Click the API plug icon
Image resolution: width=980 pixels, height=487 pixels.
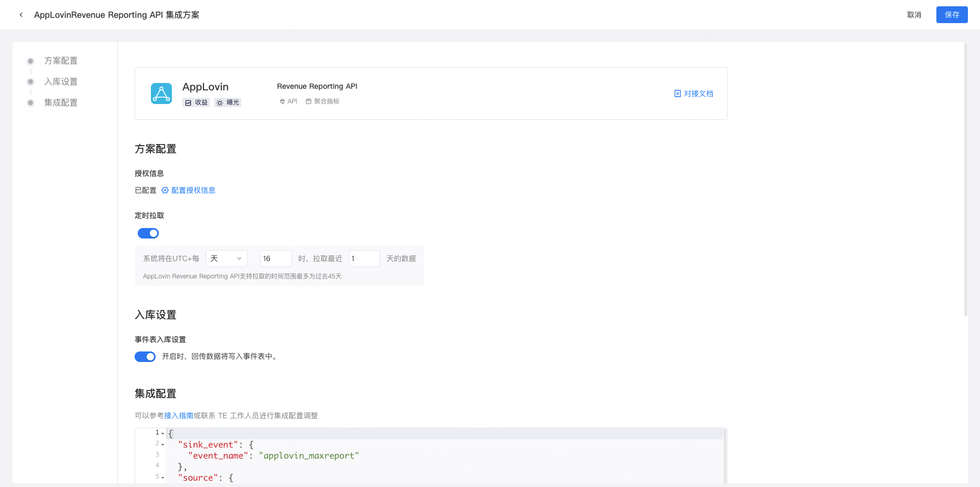click(x=282, y=101)
